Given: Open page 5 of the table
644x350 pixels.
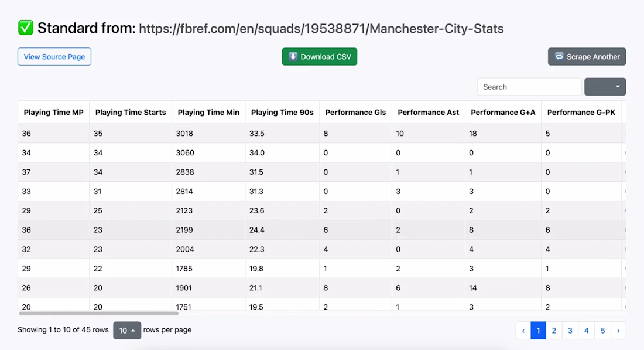Looking at the screenshot, I should pos(603,331).
